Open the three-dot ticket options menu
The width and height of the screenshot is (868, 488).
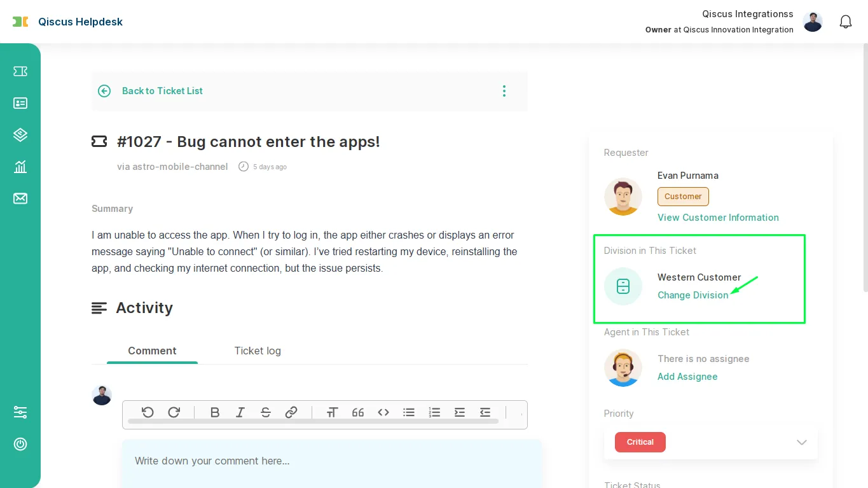(x=504, y=91)
